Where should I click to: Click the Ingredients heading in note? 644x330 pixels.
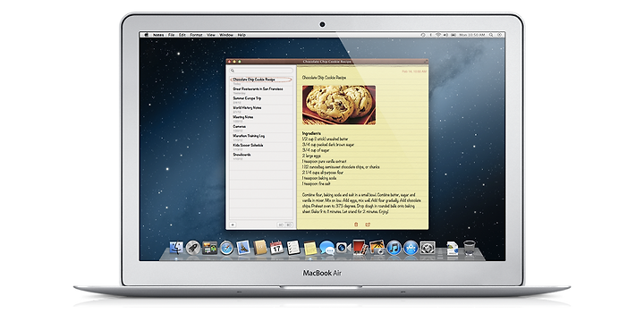[312, 133]
